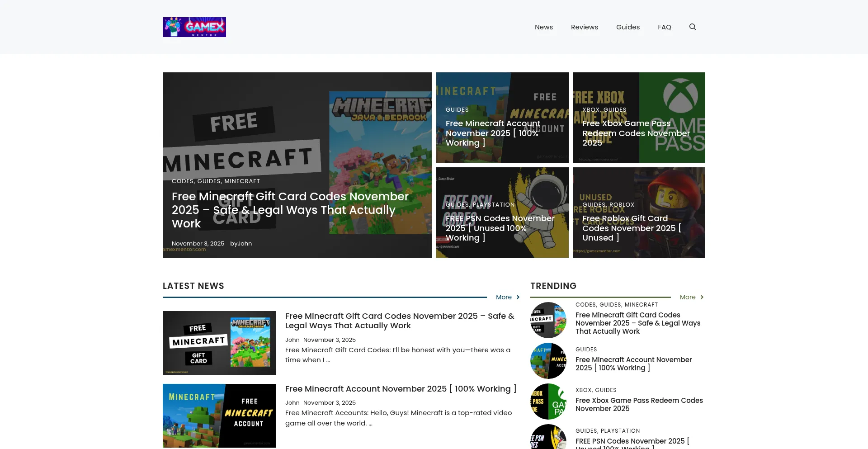Click round Xbox Game Pass trending thumbnail
868x449 pixels.
[x=548, y=402]
